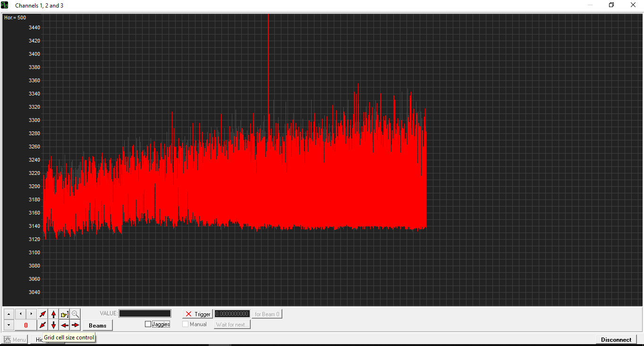Click the red left arrow button
The width and height of the screenshot is (644, 346).
(65, 325)
